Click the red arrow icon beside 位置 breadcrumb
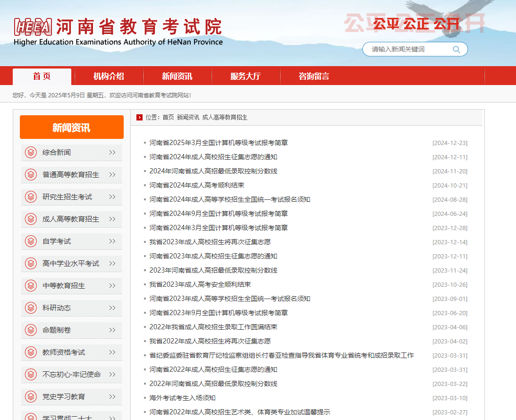This screenshot has height=420, width=516. [x=139, y=117]
